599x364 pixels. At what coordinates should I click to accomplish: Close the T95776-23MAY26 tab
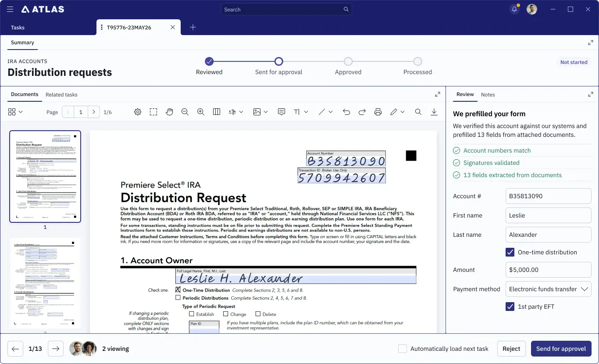[173, 27]
